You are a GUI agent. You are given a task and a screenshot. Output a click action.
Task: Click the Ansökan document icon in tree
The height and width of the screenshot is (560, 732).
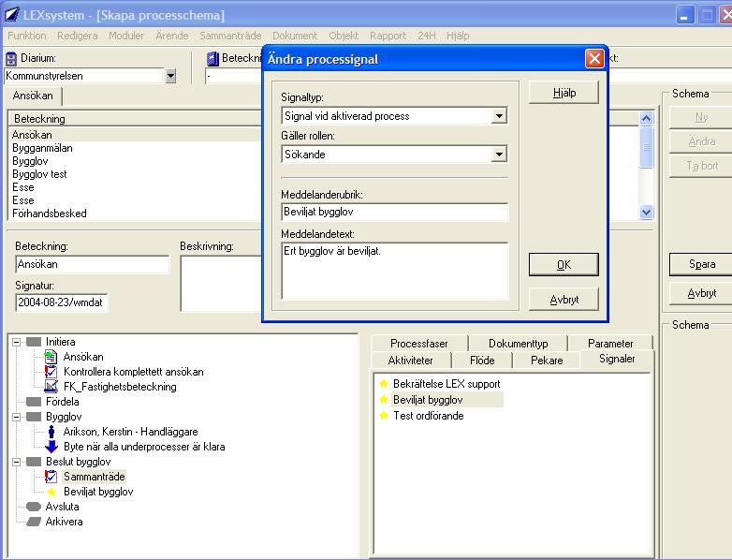pos(51,357)
